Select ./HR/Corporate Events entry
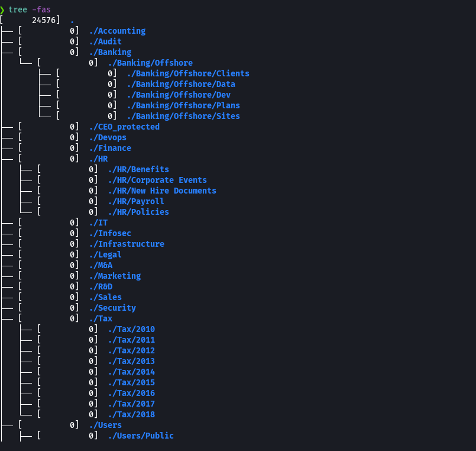476x451 pixels. (157, 180)
